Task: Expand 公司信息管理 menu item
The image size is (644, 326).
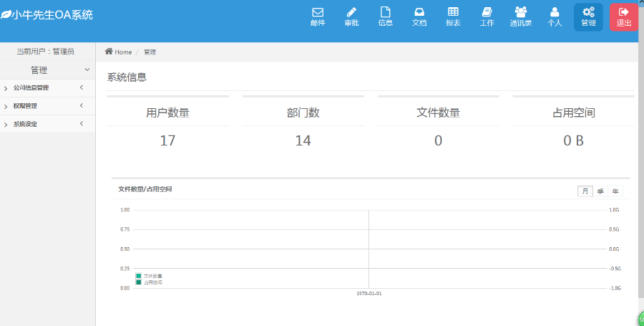Action: tap(48, 88)
